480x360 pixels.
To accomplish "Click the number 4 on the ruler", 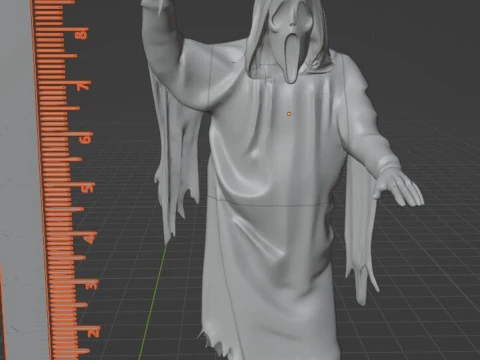I will point(90,238).
